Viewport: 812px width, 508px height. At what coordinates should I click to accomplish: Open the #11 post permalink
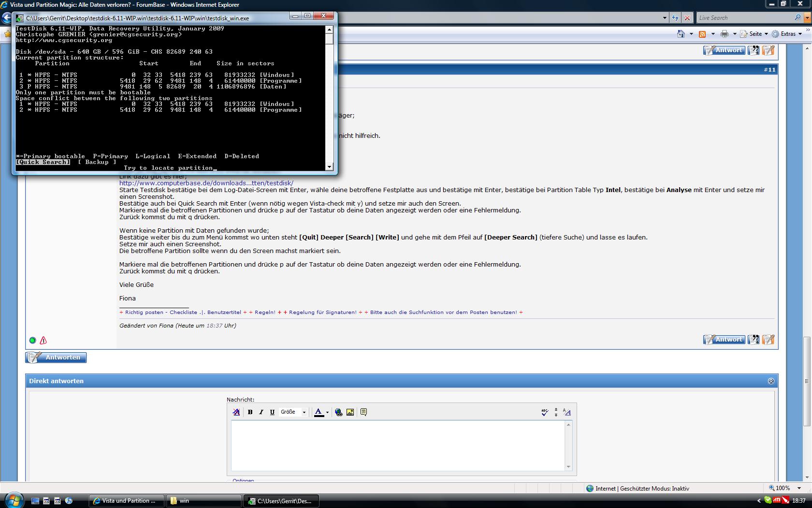tap(769, 70)
